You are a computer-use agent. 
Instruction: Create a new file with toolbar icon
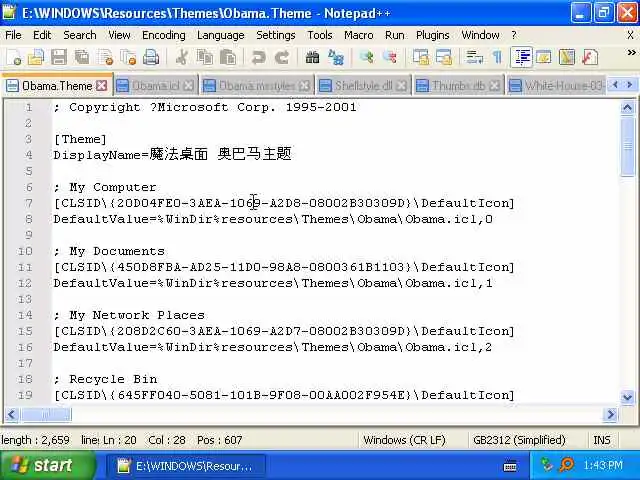13,57
